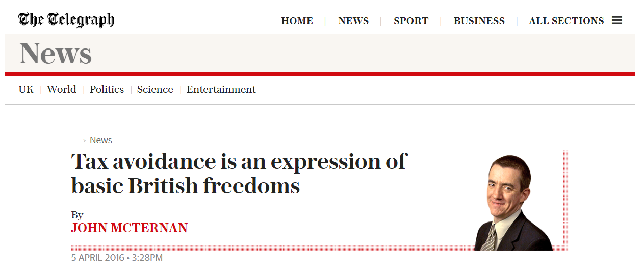Click the large News section heading
This screenshot has width=644, height=271.
click(x=55, y=54)
